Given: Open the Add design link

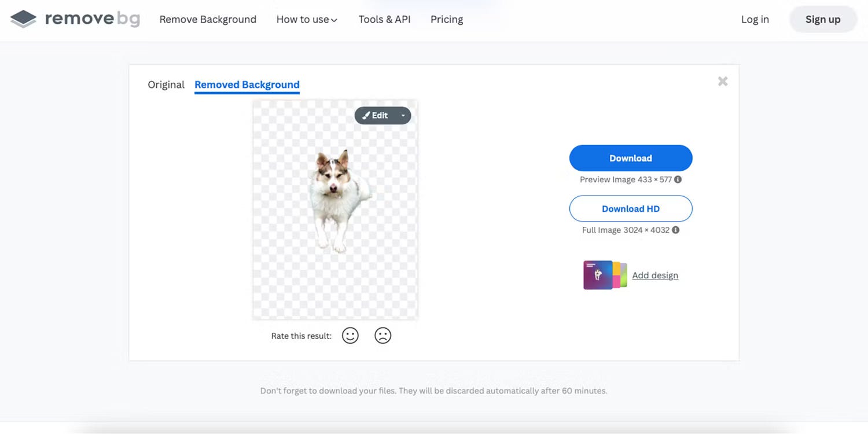Looking at the screenshot, I should pos(655,275).
